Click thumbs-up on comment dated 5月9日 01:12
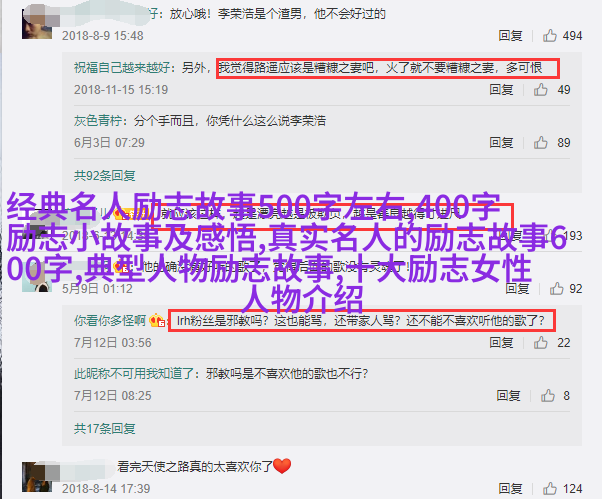The image size is (602, 499). pos(556,288)
